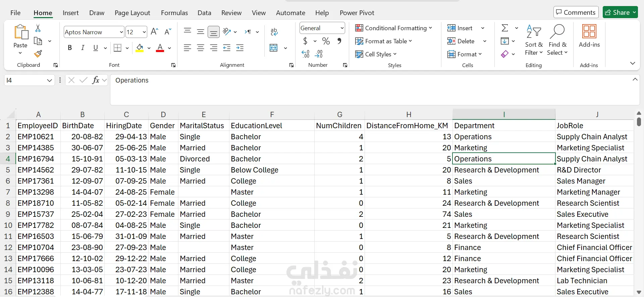
Task: Click the vertical scrollbar thumb
Action: point(639,121)
